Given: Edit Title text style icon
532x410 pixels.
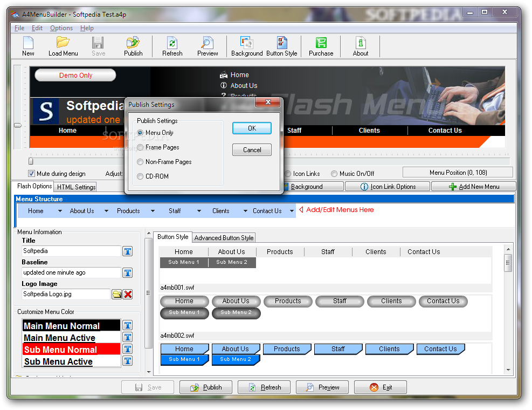Looking at the screenshot, I should click(128, 251).
